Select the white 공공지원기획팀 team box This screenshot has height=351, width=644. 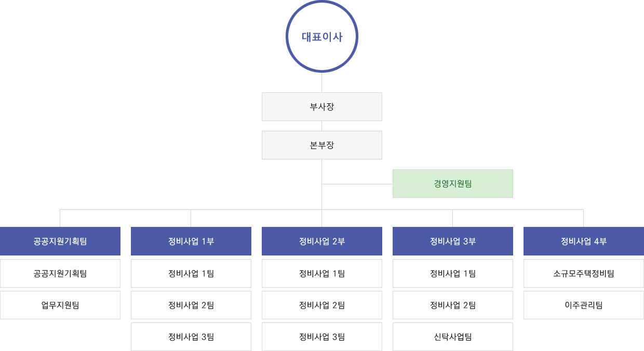tap(60, 273)
